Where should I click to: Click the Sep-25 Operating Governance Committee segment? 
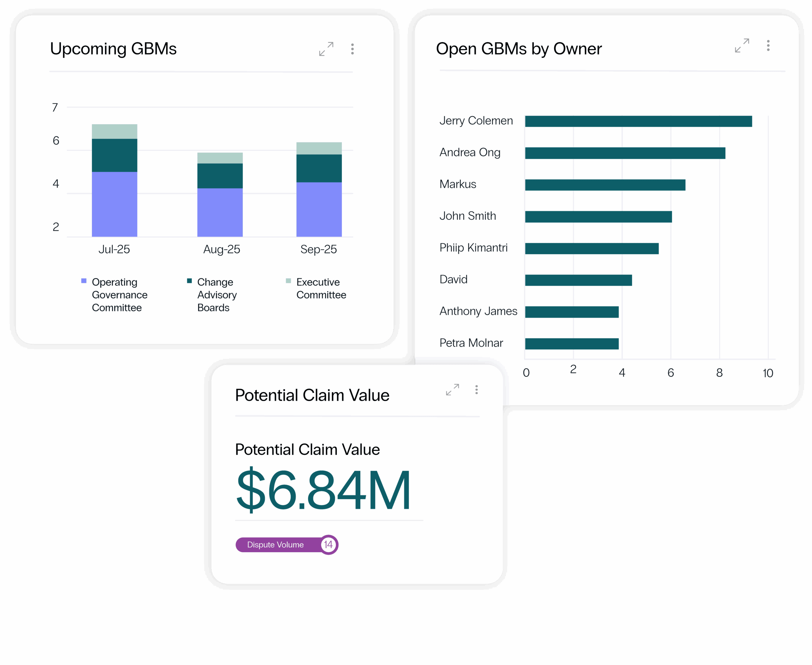(x=319, y=210)
